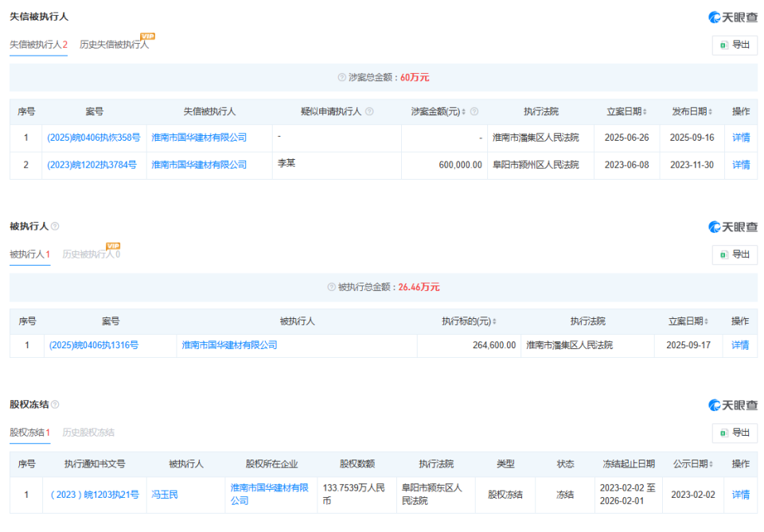
Task: Open case link (2023)皖1202执3784号
Action: click(93, 165)
